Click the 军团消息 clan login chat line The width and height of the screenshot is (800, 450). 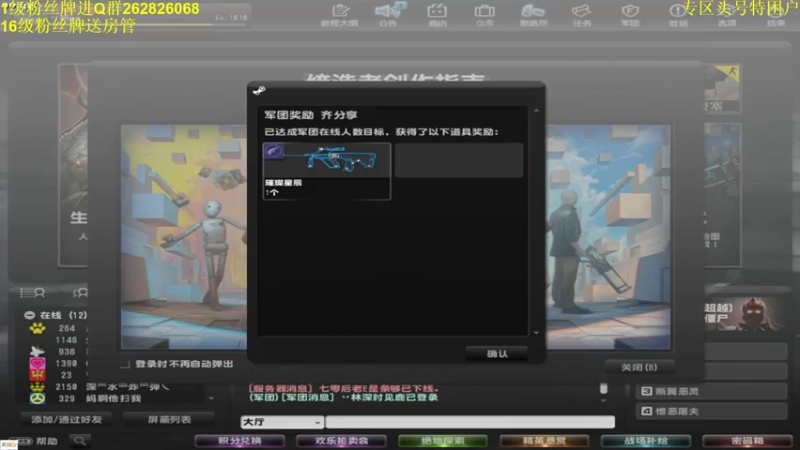(x=343, y=397)
